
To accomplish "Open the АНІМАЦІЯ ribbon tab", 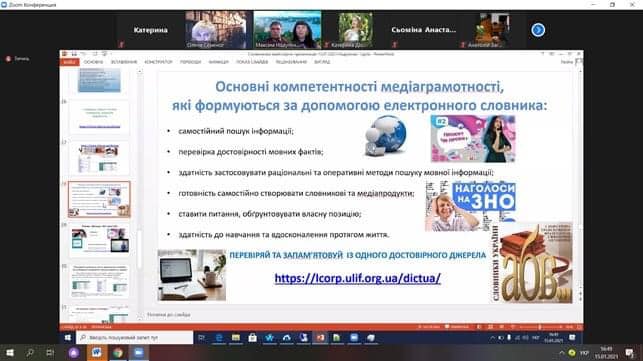I will 219,62.
